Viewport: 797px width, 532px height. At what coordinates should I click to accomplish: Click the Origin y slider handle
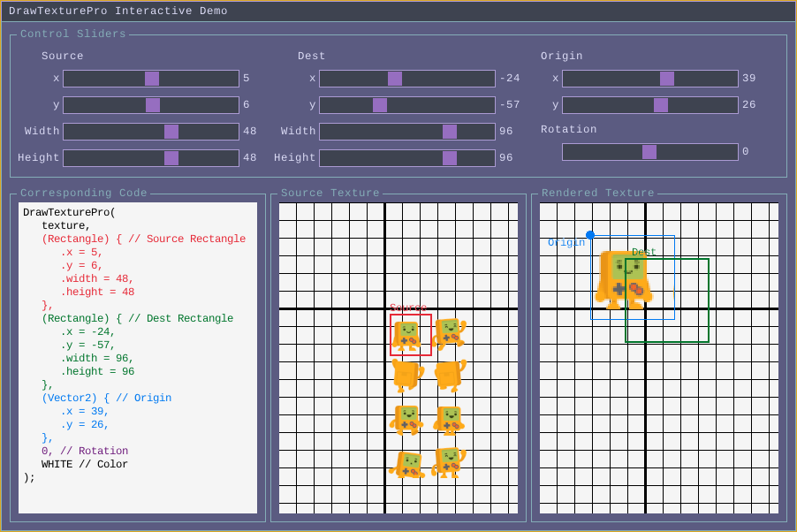tap(661, 105)
